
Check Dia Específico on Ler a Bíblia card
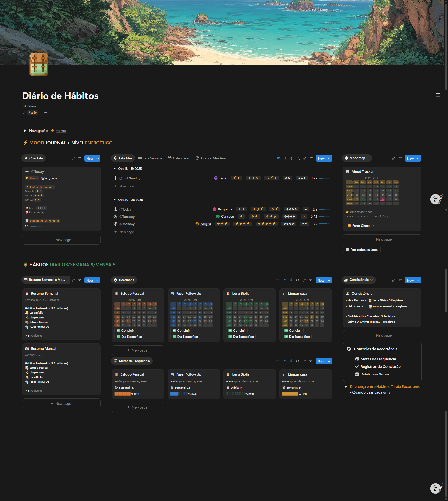point(230,337)
